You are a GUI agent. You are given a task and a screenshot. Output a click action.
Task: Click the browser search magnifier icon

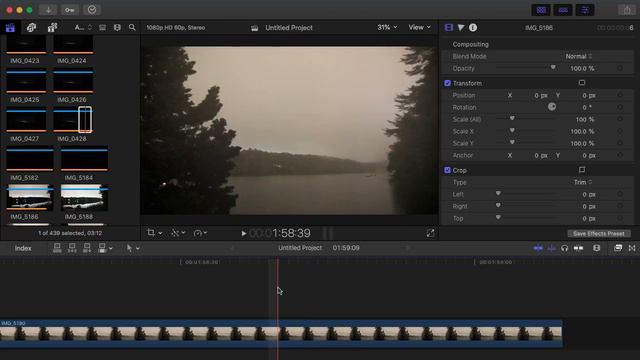tap(132, 27)
